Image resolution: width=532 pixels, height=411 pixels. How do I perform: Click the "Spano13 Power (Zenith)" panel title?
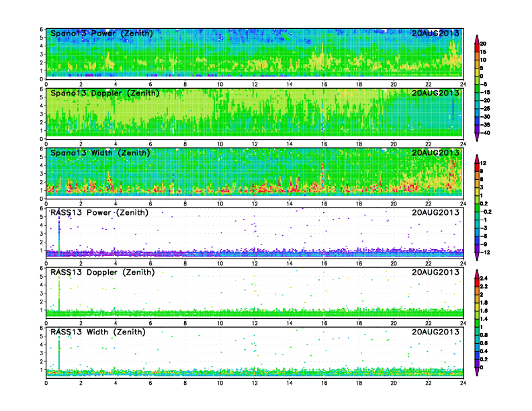point(101,33)
